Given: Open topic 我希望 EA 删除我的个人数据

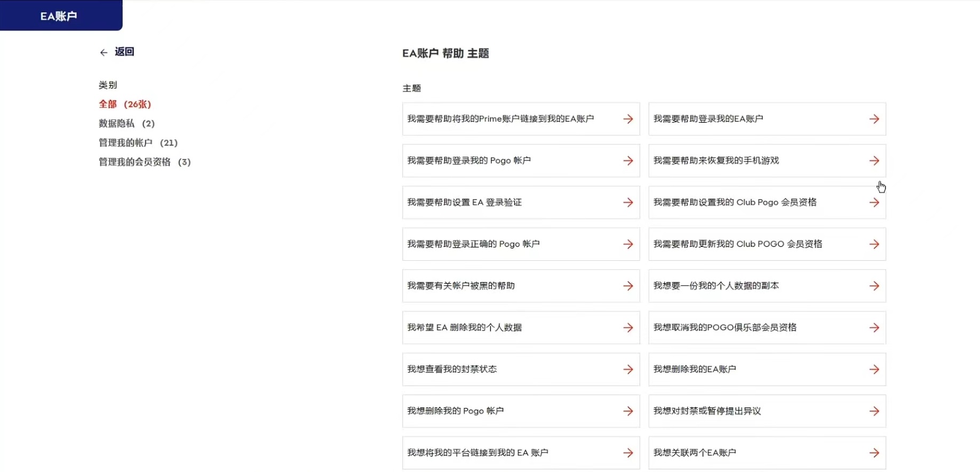Looking at the screenshot, I should click(521, 327).
